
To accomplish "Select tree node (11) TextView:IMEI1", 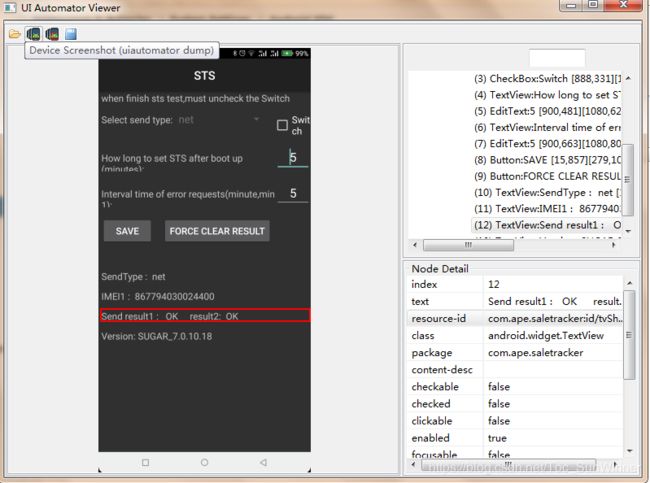I will pyautogui.click(x=547, y=209).
